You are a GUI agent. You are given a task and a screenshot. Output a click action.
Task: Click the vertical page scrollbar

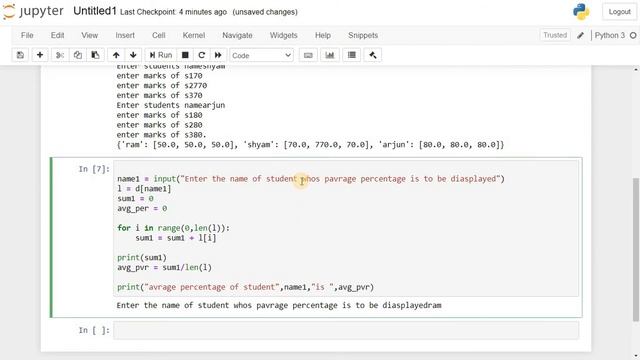tap(636, 249)
